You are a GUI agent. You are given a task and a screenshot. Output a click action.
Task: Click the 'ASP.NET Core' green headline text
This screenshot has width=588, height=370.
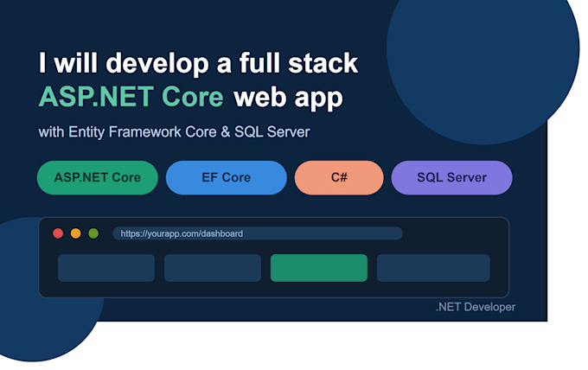(131, 97)
